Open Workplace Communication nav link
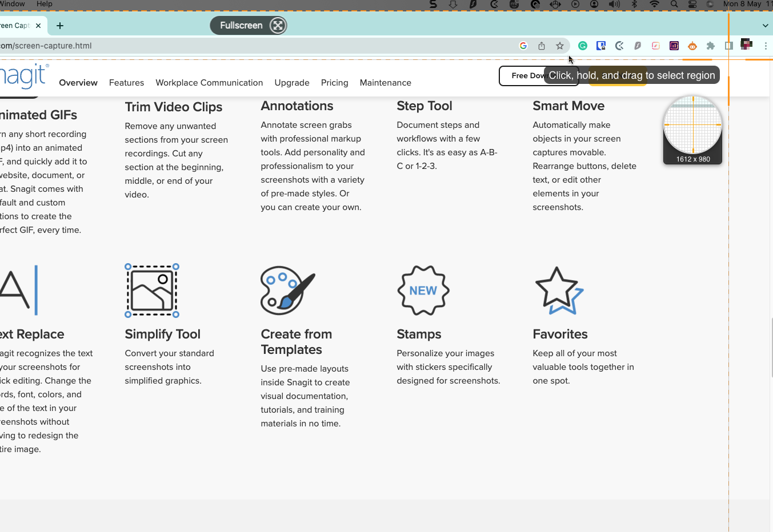773x532 pixels. click(x=209, y=83)
